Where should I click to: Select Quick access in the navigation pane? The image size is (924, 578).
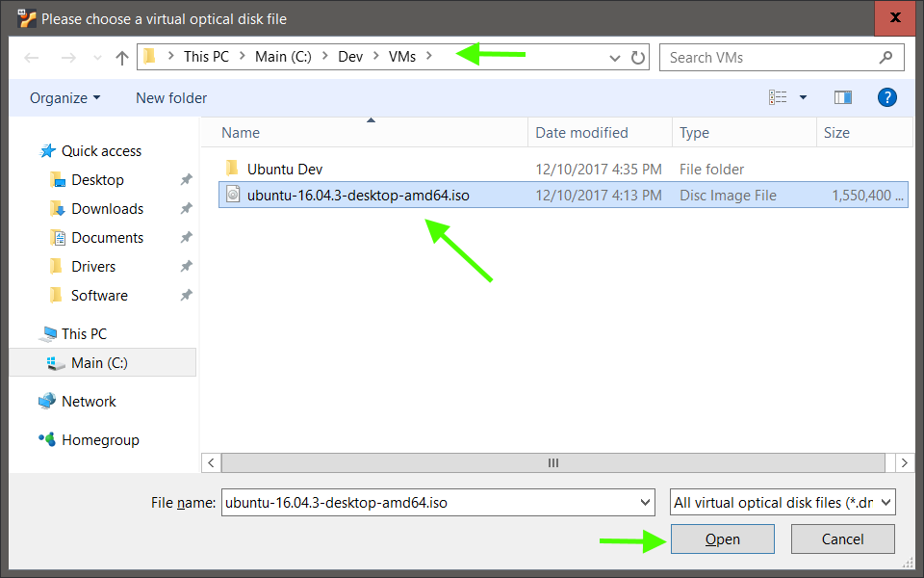pyautogui.click(x=101, y=151)
